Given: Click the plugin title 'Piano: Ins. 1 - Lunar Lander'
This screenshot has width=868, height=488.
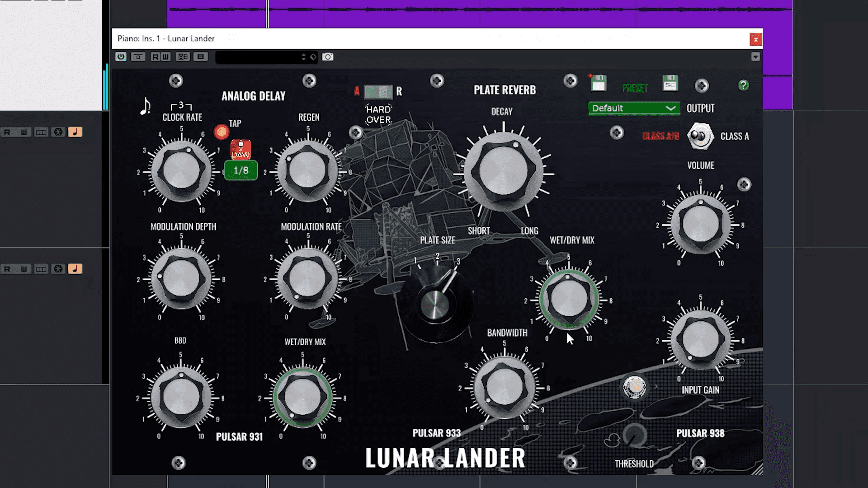Looking at the screenshot, I should coord(166,39).
